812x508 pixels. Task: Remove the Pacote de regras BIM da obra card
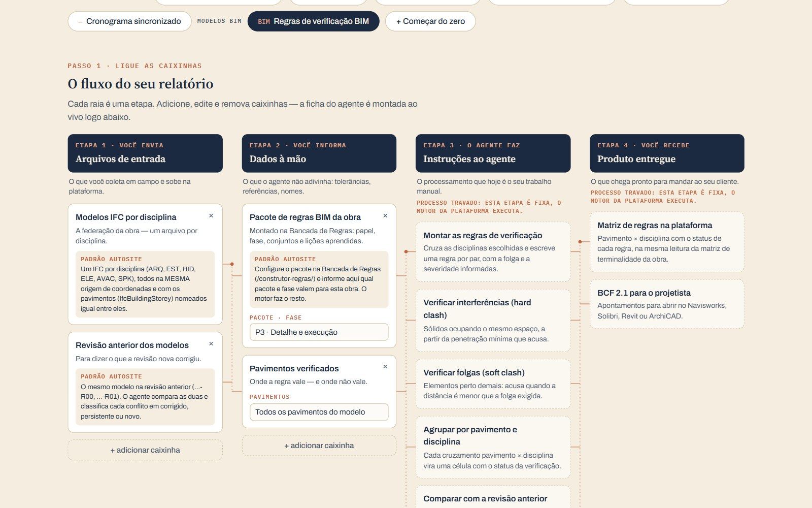[x=385, y=216]
